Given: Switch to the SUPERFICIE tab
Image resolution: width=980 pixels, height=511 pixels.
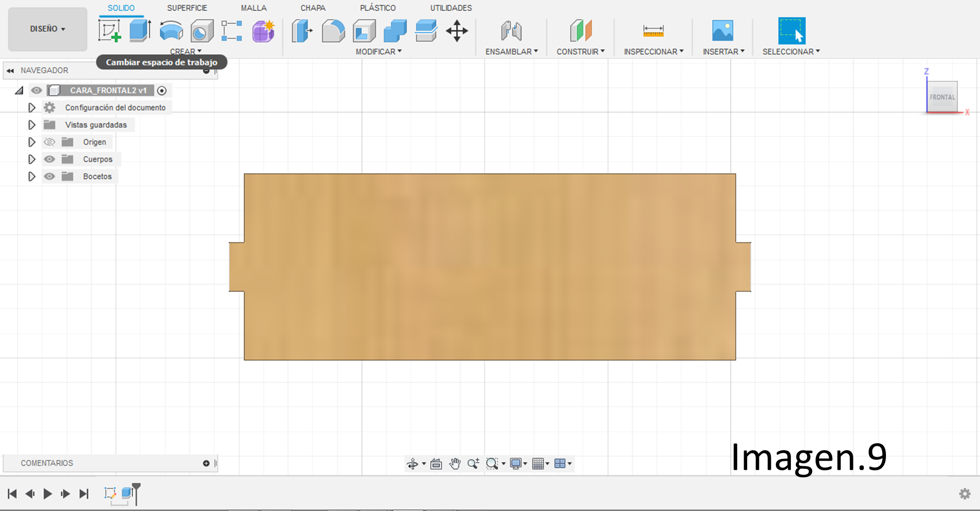Looking at the screenshot, I should (x=187, y=8).
